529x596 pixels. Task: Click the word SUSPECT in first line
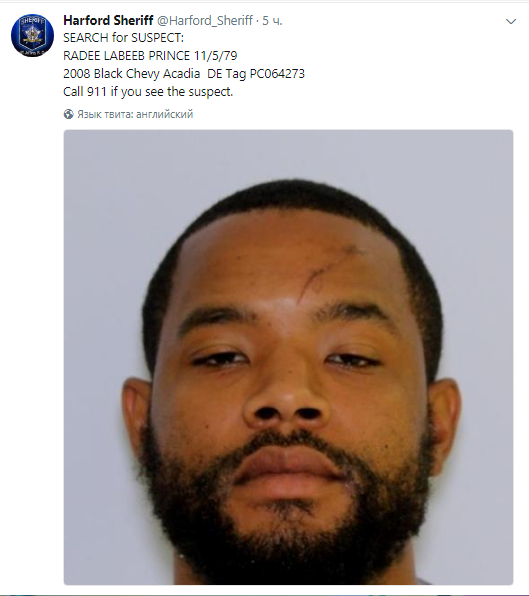tap(152, 38)
